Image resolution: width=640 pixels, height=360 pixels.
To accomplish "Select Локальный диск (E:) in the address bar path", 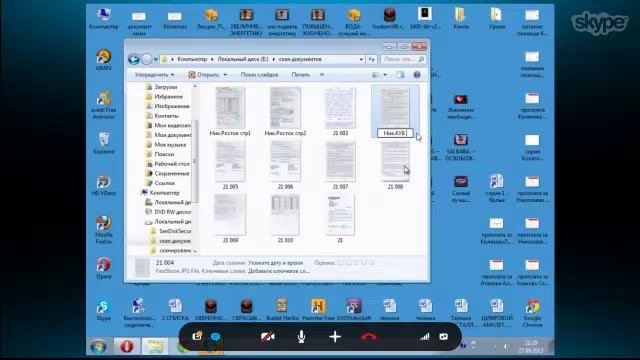I will pos(242,59).
